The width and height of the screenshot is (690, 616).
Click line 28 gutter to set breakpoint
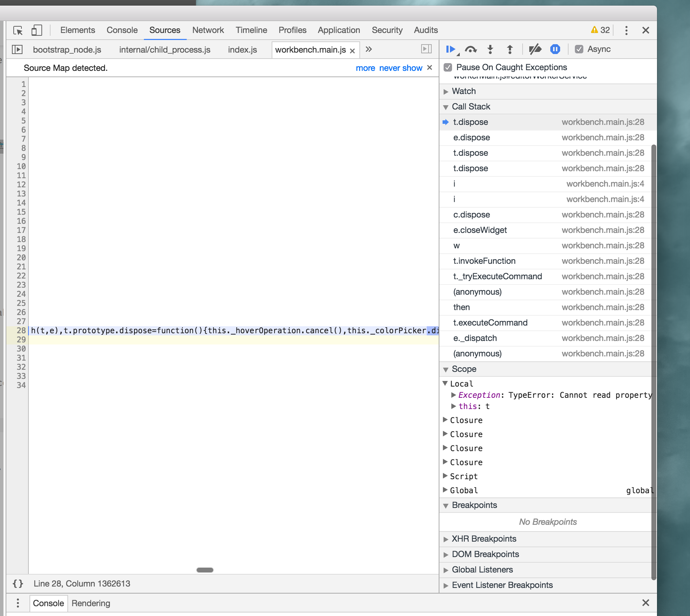pos(22,330)
